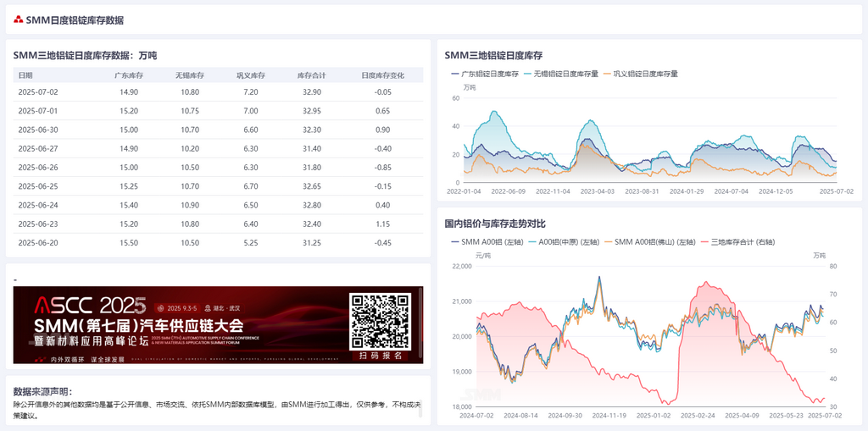Select the 2025-07-02 date row

[218, 91]
